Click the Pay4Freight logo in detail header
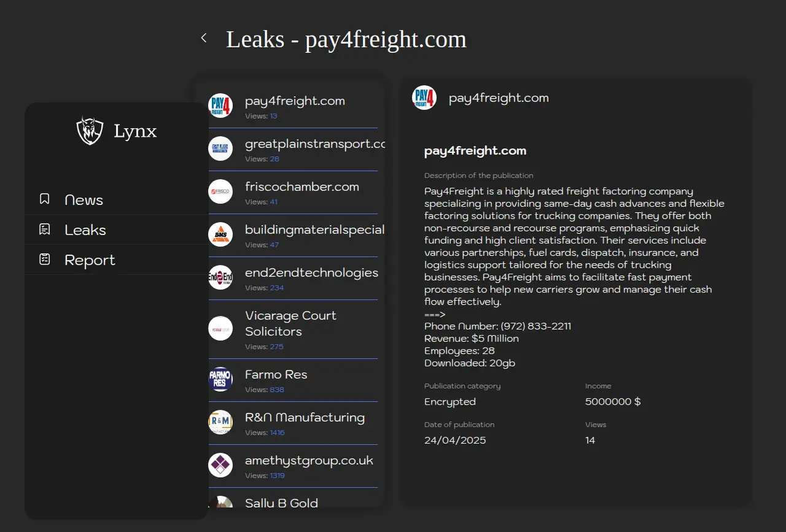Image resolution: width=786 pixels, height=532 pixels. pos(424,98)
